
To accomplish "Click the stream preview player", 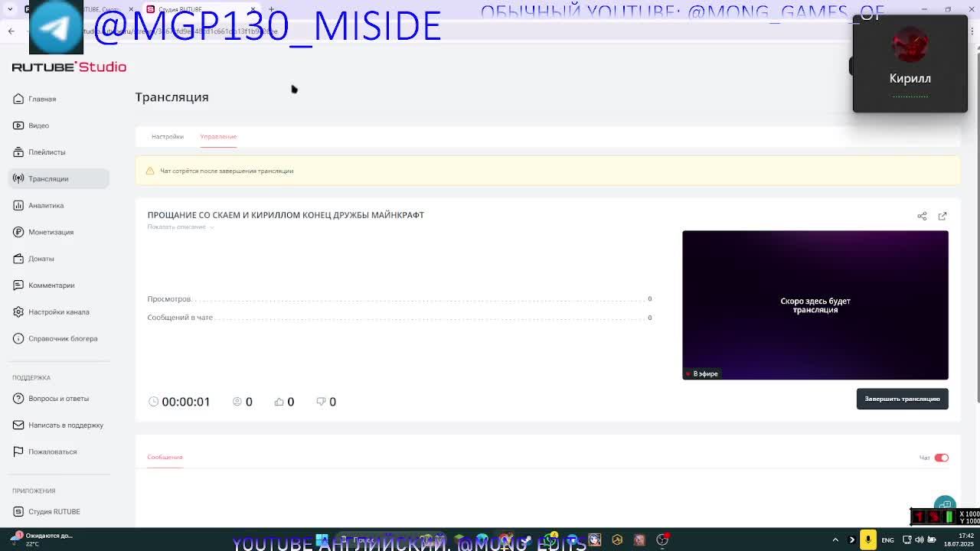I will [x=815, y=305].
